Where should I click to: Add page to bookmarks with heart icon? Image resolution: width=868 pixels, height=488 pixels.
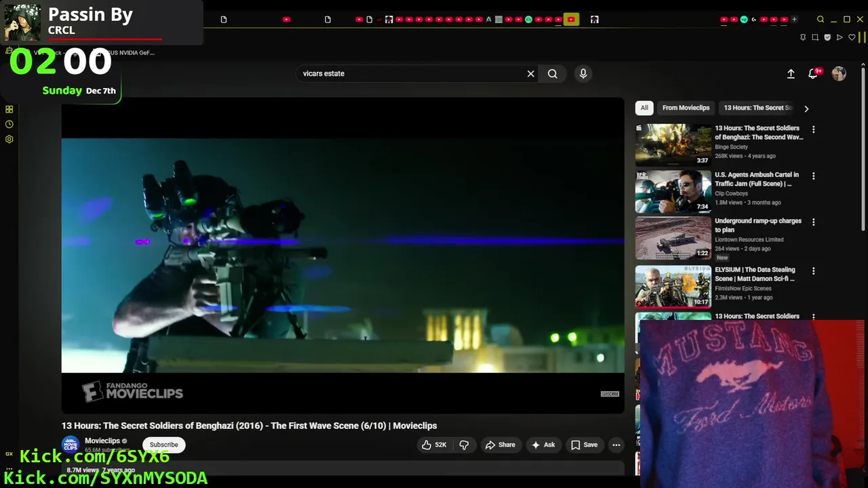[x=852, y=37]
